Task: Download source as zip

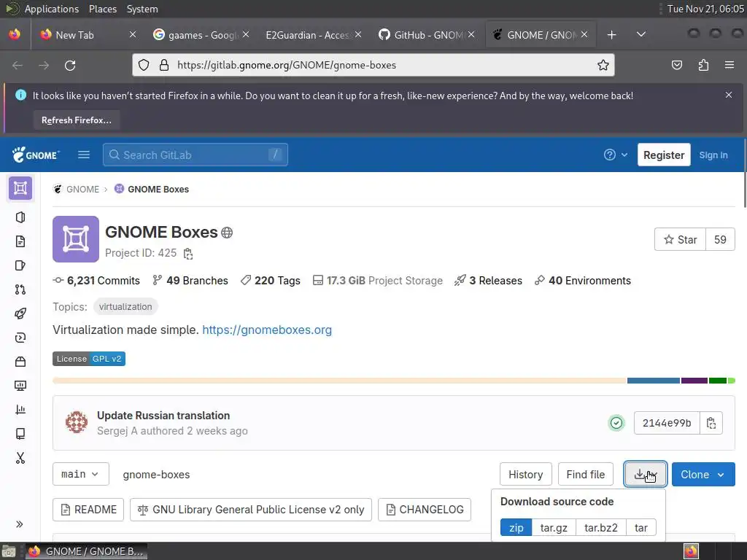Action: (x=516, y=528)
